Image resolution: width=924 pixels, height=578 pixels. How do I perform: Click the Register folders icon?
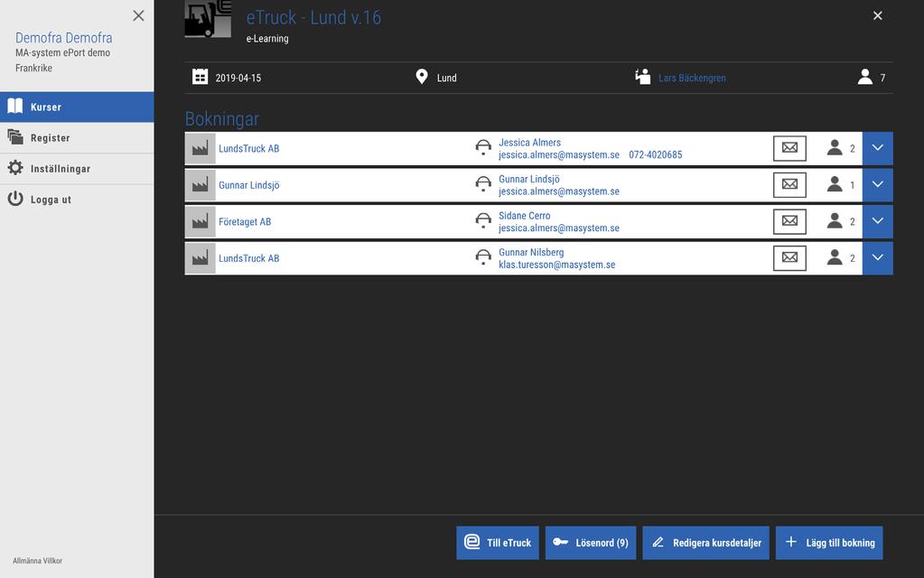(15, 136)
